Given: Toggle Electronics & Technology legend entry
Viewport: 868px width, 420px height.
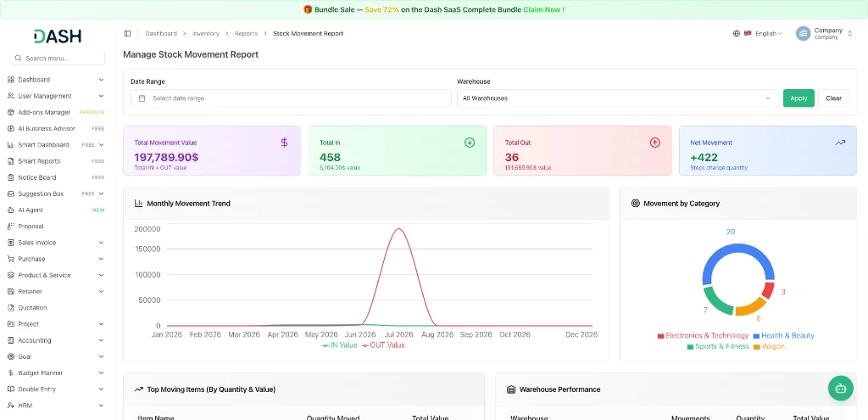Looking at the screenshot, I should pyautogui.click(x=703, y=336).
